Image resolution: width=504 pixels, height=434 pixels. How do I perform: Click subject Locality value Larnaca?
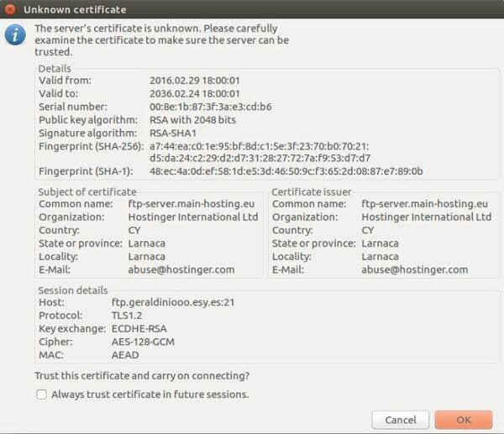(146, 256)
